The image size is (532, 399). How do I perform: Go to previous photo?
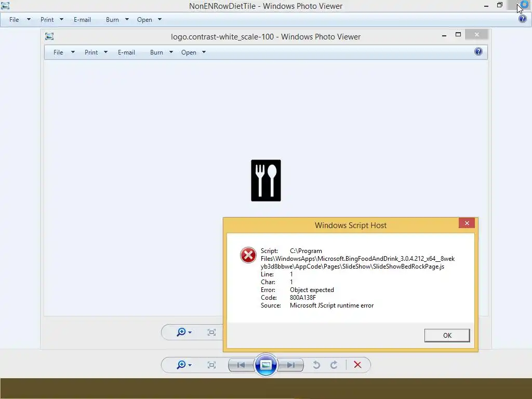pyautogui.click(x=241, y=365)
